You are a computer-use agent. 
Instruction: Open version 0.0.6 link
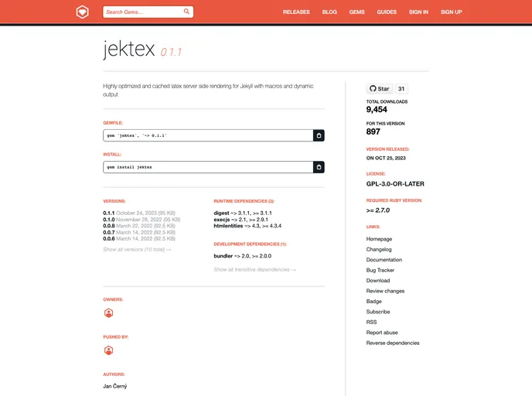[x=108, y=238]
